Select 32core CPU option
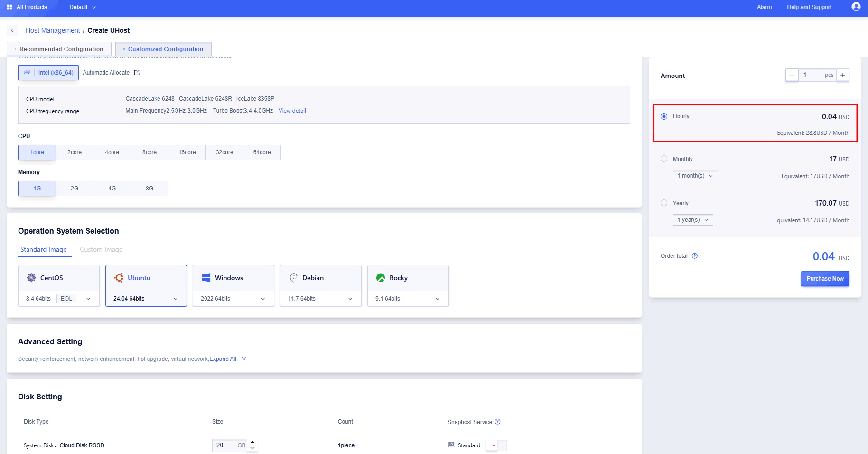The image size is (868, 454). [224, 152]
